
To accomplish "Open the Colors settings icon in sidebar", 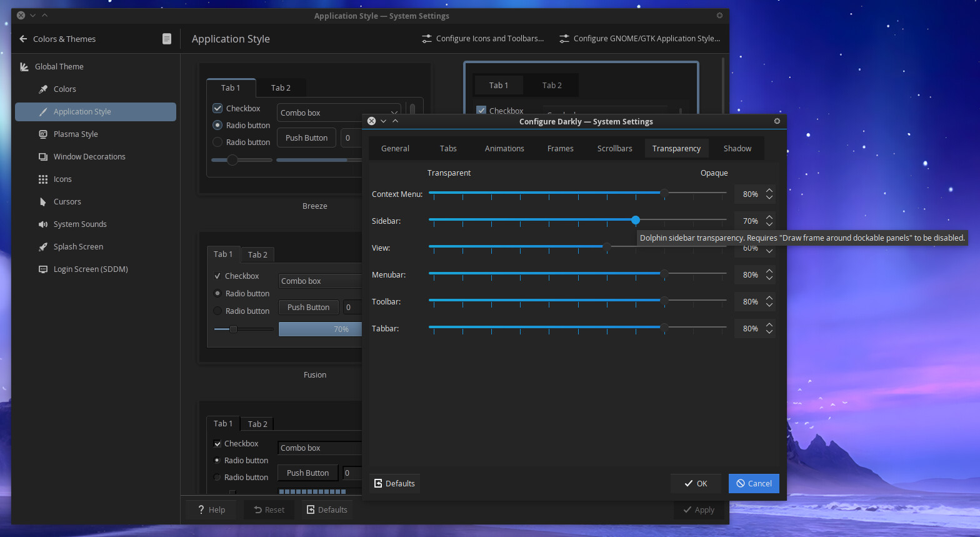I will point(43,89).
